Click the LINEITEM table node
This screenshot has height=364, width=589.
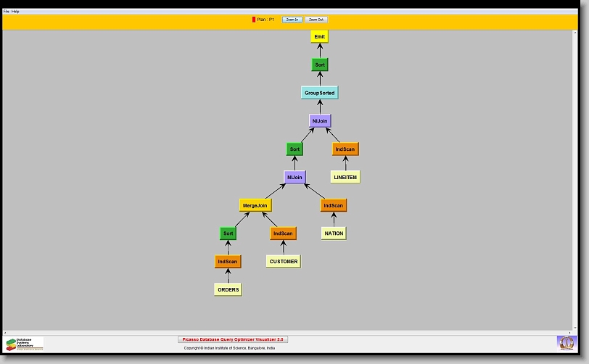[345, 177]
